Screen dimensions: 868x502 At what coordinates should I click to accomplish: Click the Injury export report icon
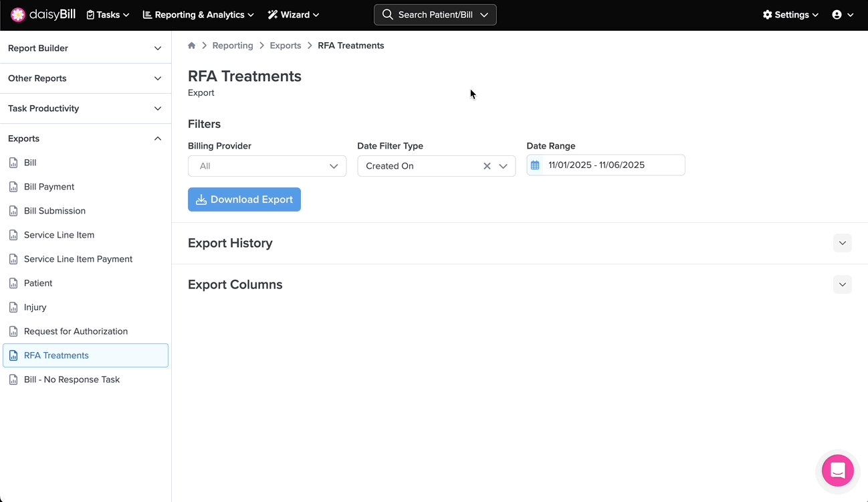(x=13, y=307)
